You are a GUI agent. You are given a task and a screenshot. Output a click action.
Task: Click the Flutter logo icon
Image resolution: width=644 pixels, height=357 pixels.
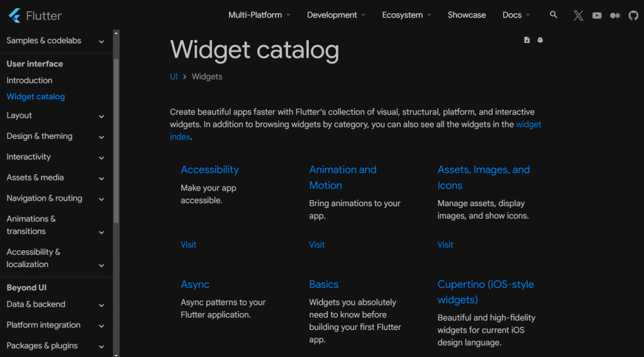pos(15,16)
